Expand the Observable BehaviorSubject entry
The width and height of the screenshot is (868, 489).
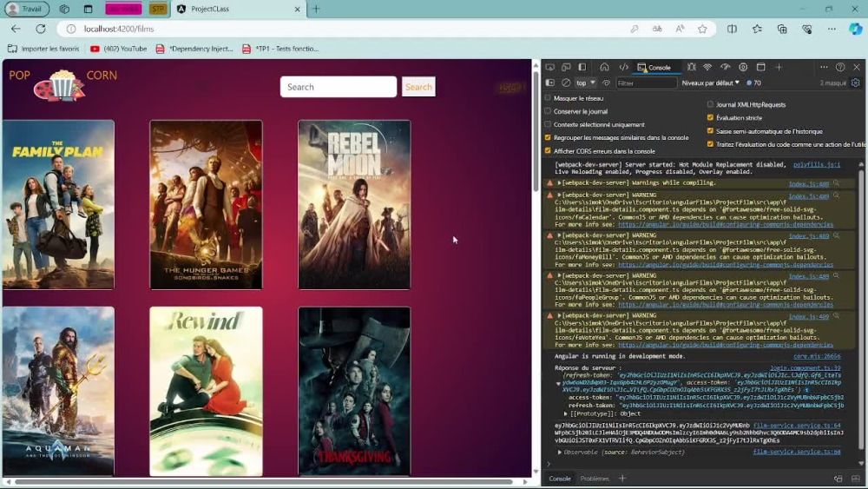[559, 453]
